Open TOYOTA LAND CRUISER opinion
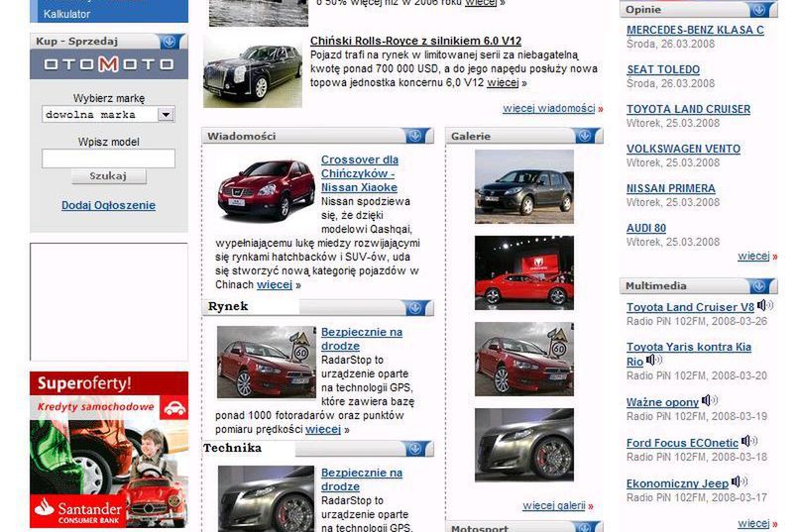This screenshot has width=799, height=532. click(x=688, y=109)
